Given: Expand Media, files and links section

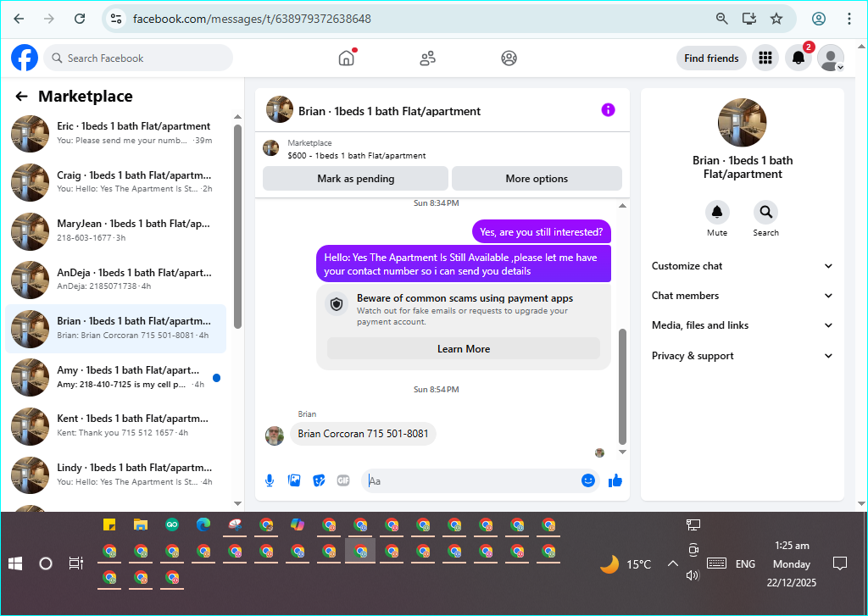Looking at the screenshot, I should 743,325.
